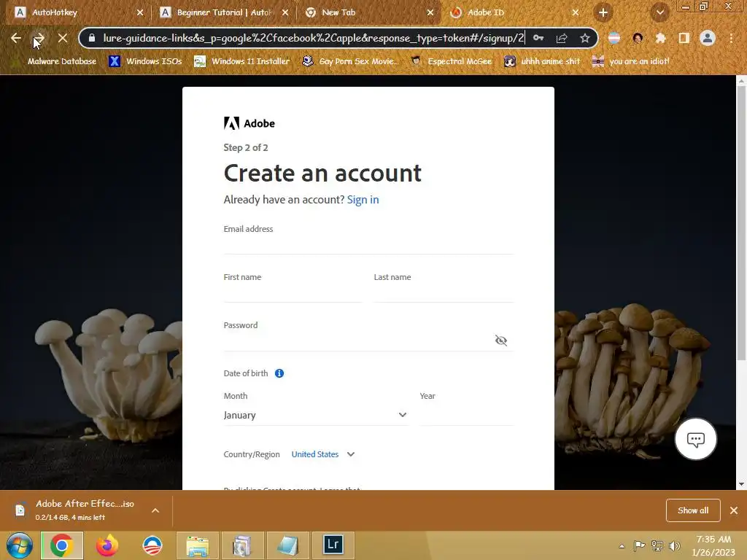Open the tab search dropdown arrow
The image size is (747, 560).
659,13
